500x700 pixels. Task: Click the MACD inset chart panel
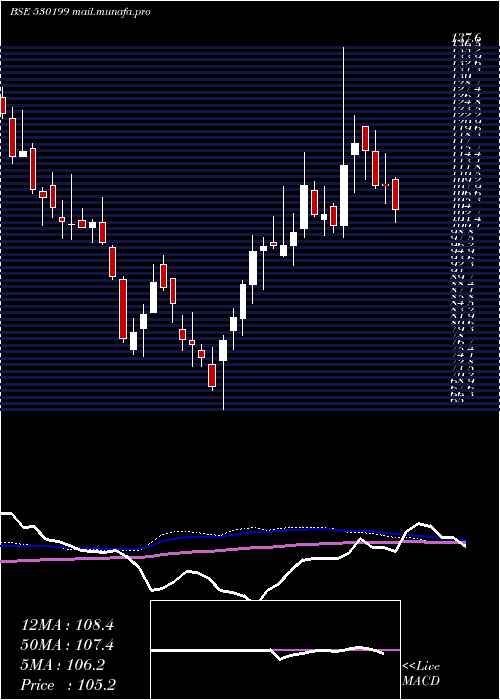tap(275, 650)
